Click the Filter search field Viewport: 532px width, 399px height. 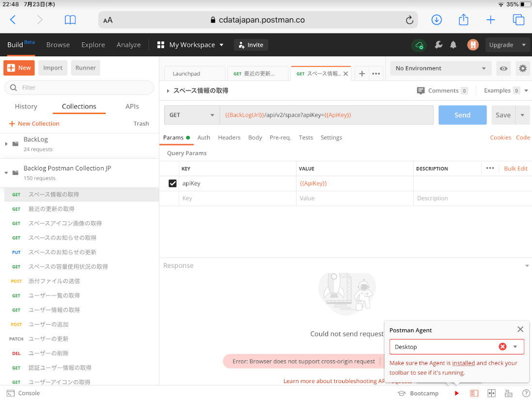pos(79,88)
